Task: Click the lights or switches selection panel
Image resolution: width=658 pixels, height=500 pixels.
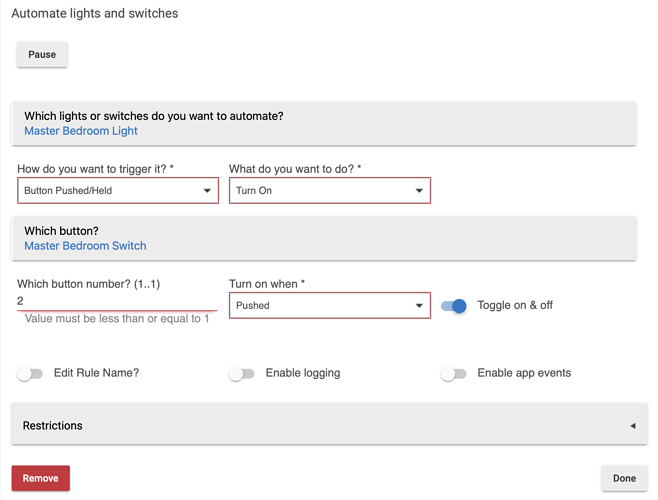Action: tap(324, 123)
